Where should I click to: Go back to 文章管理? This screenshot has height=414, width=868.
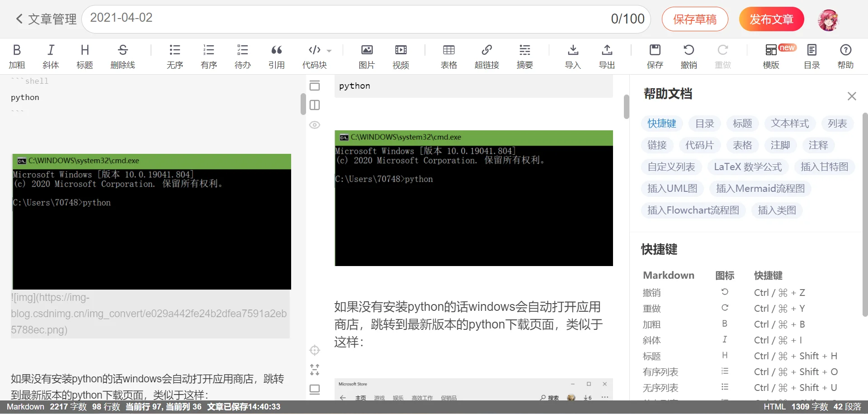(46, 19)
